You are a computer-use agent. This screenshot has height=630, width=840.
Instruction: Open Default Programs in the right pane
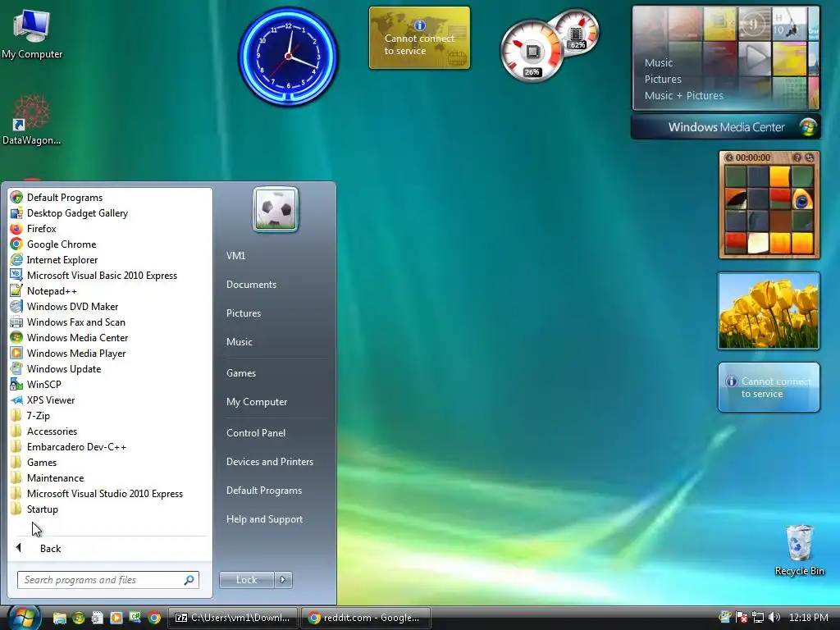pos(264,491)
